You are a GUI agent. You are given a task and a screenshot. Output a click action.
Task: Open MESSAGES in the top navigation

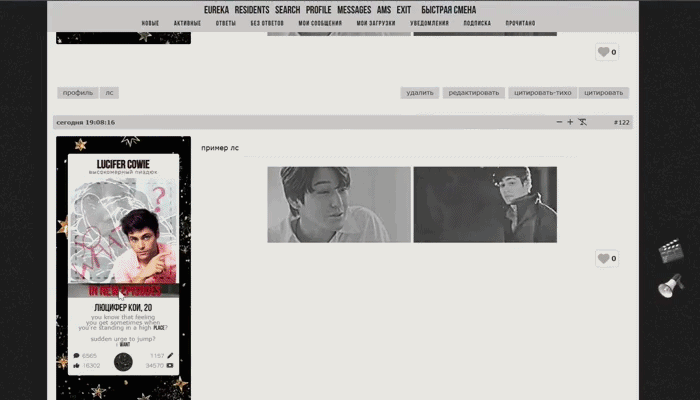[x=354, y=10]
